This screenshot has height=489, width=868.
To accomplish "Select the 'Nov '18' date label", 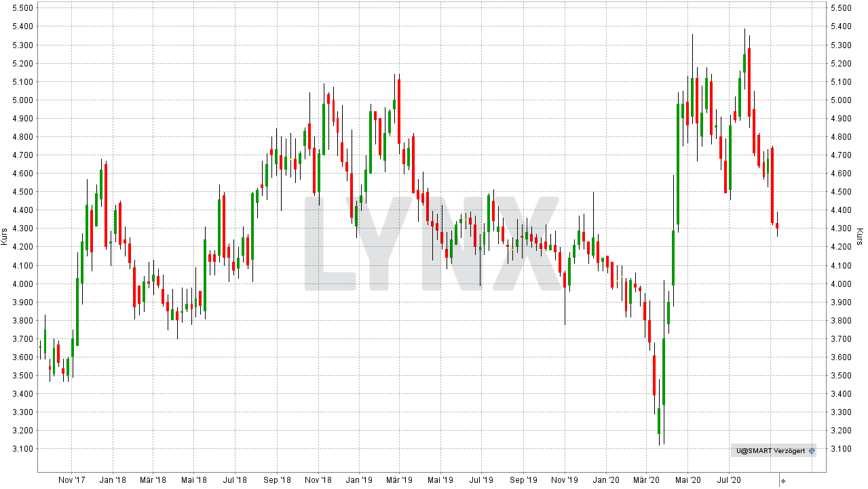I will pyautogui.click(x=318, y=480).
